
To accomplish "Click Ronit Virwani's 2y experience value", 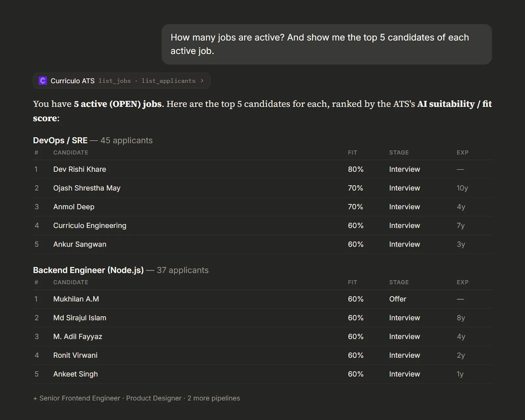I will coord(461,355).
